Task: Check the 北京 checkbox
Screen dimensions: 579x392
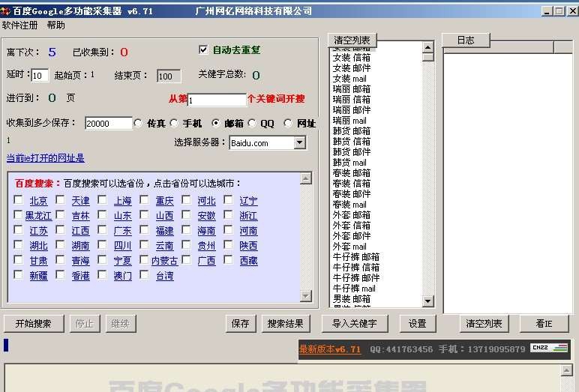Action: pyautogui.click(x=18, y=199)
